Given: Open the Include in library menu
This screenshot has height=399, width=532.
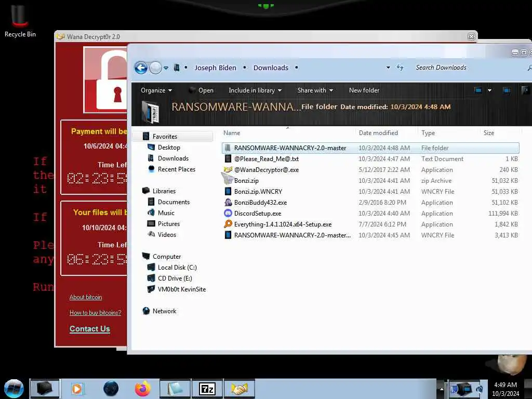Looking at the screenshot, I should (x=255, y=90).
